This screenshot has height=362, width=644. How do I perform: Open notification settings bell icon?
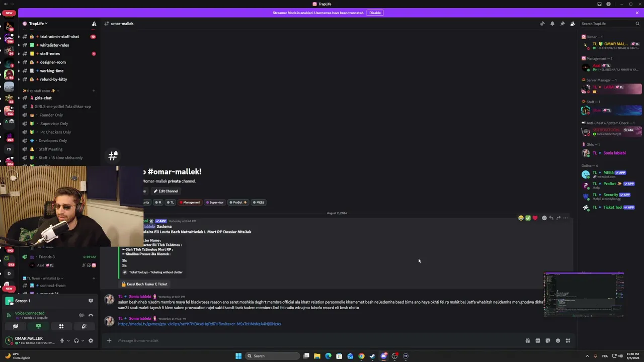[552, 24]
